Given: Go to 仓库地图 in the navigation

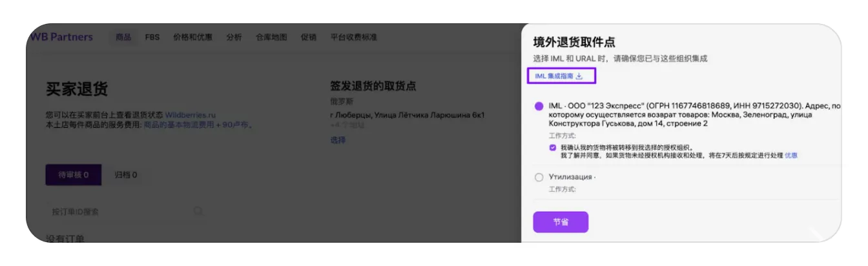Looking at the screenshot, I should click(x=271, y=37).
